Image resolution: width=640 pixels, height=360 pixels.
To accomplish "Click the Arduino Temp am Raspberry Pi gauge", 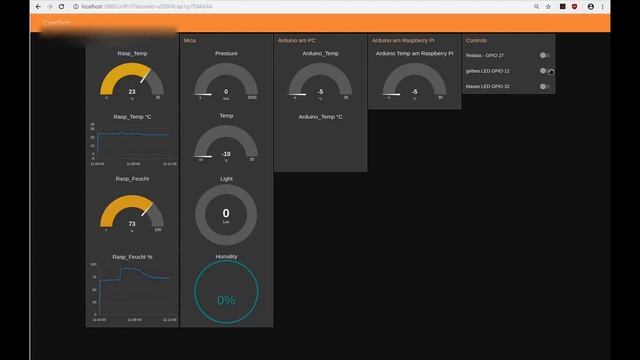I will pyautogui.click(x=414, y=81).
